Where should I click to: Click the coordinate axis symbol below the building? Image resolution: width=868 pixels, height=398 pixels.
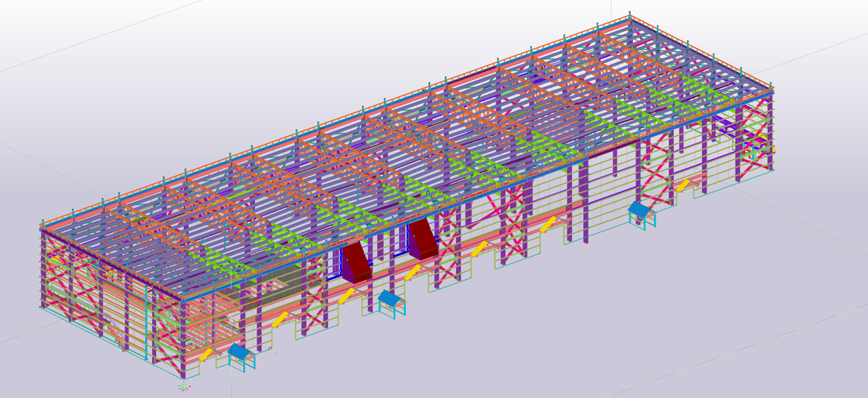[184, 386]
